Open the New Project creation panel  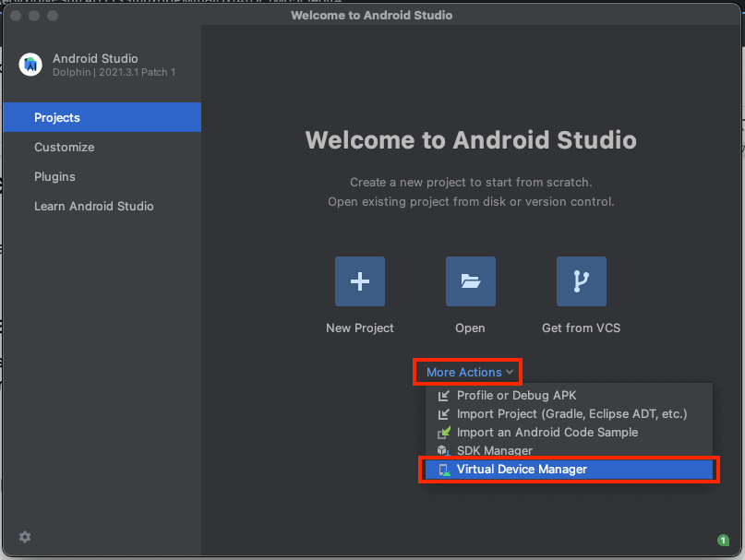coord(359,280)
